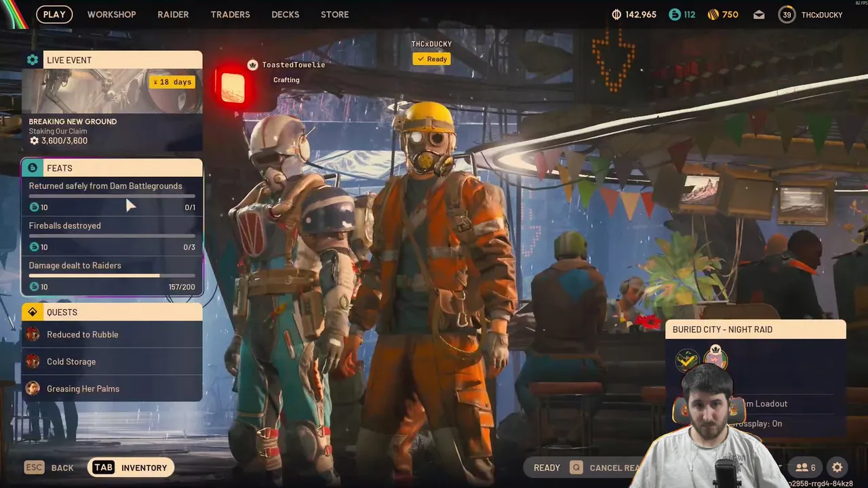Open the Workshop tab

click(x=111, y=14)
